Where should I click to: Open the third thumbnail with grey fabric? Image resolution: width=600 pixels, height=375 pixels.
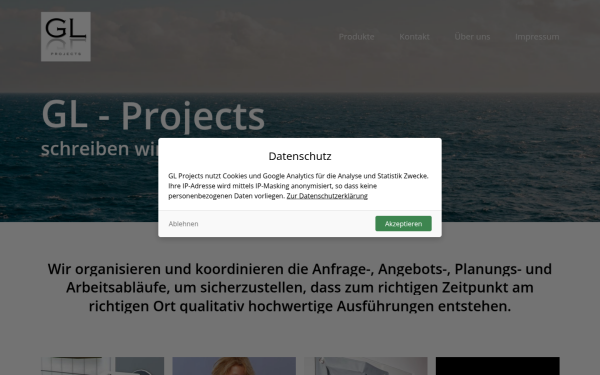click(366, 366)
